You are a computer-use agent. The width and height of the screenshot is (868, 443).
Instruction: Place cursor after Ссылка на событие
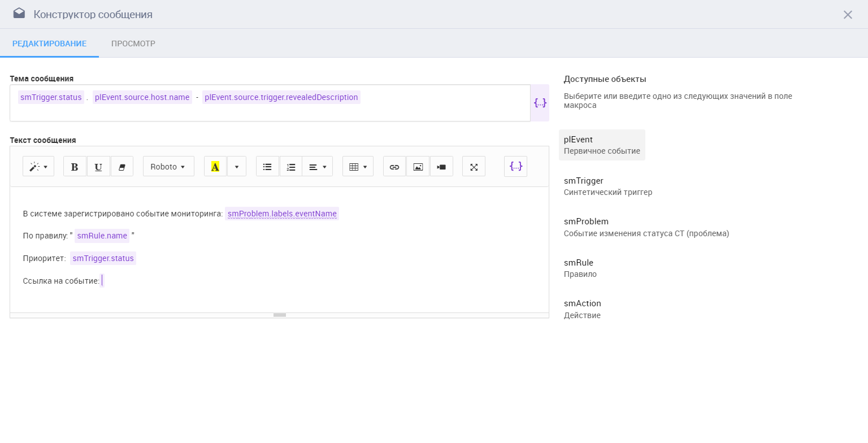coord(103,281)
